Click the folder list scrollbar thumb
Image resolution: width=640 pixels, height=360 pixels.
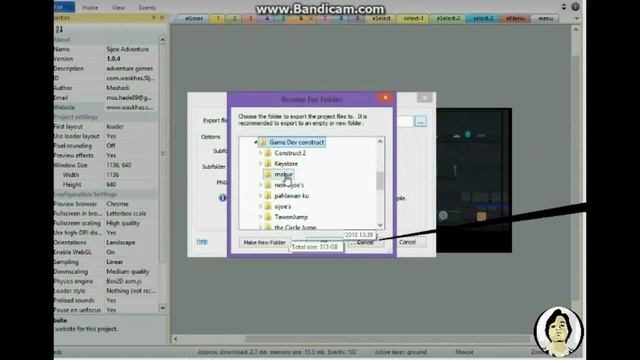[x=380, y=181]
